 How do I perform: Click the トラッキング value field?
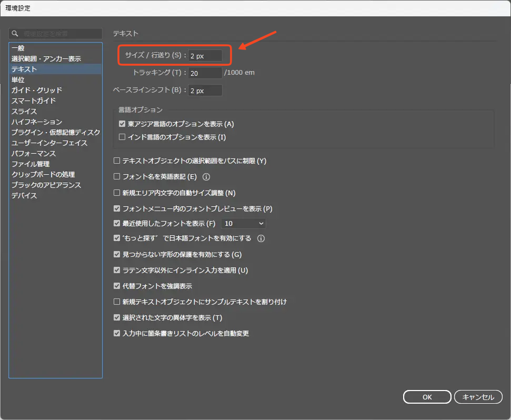[x=205, y=73]
